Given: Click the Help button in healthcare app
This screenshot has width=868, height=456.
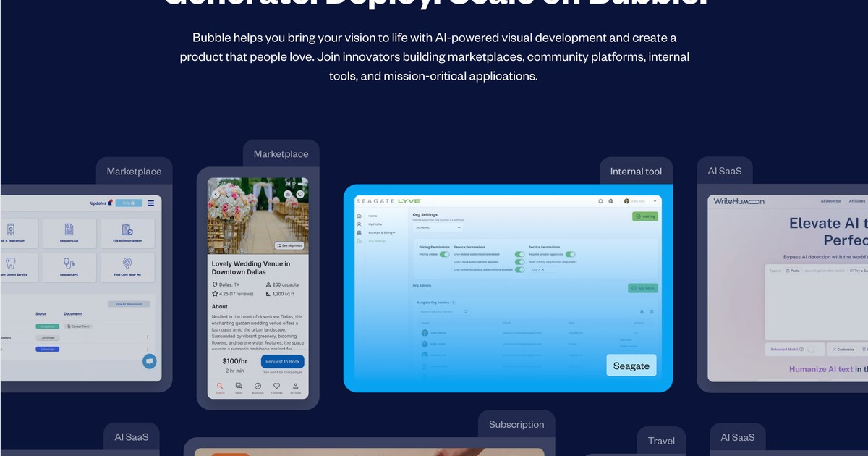Looking at the screenshot, I should 129,203.
